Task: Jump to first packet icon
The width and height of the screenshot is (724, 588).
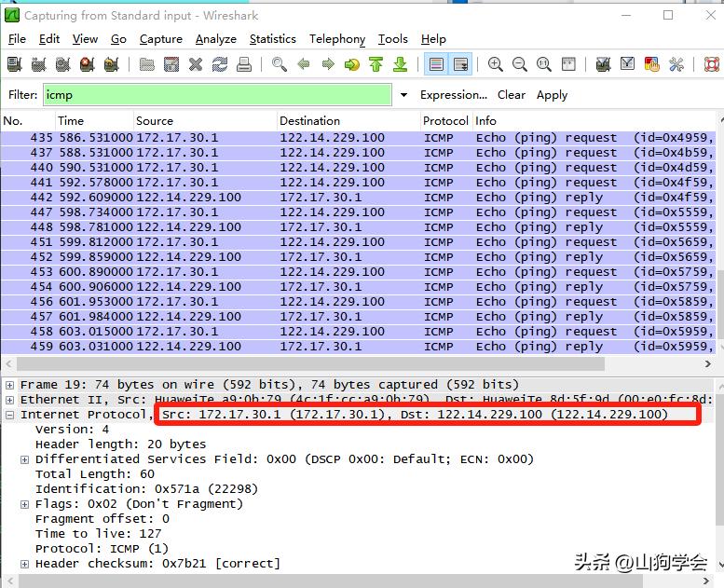Action: 376,64
